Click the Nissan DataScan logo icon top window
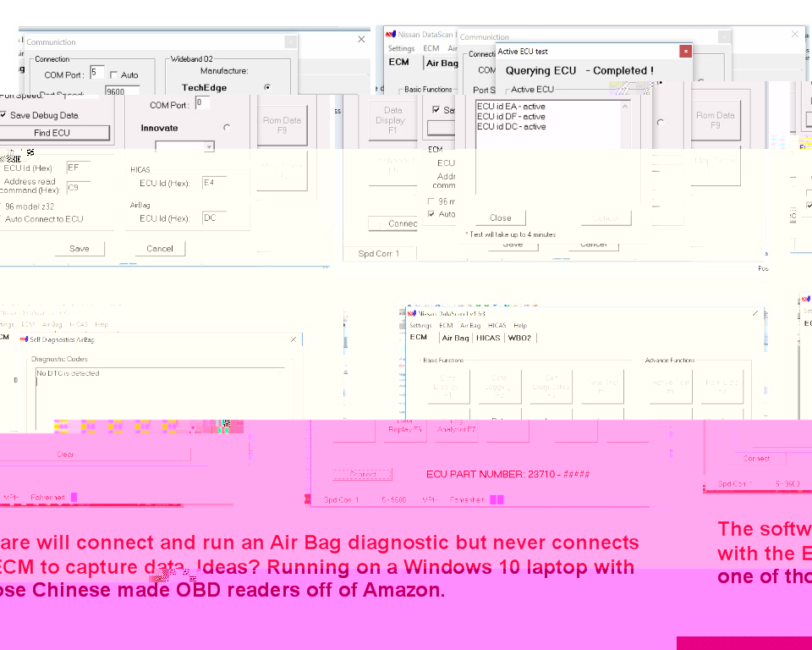Viewport: 812px width, 650px height. pyautogui.click(x=391, y=34)
